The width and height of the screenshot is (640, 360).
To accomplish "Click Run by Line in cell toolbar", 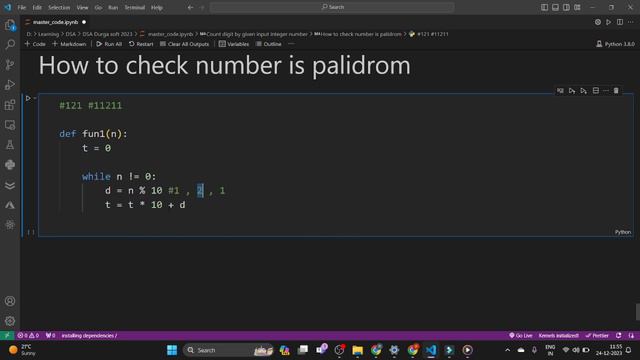I will (x=560, y=91).
